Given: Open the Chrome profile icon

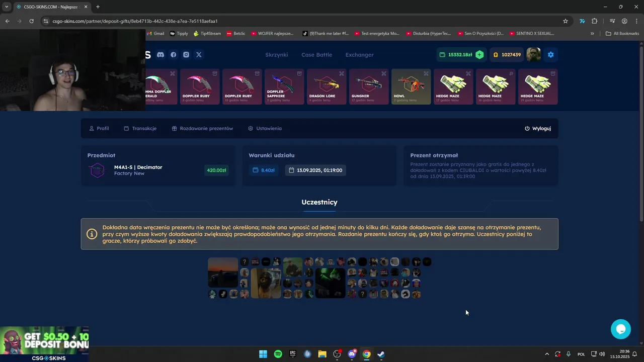Looking at the screenshot, I should click(624, 21).
